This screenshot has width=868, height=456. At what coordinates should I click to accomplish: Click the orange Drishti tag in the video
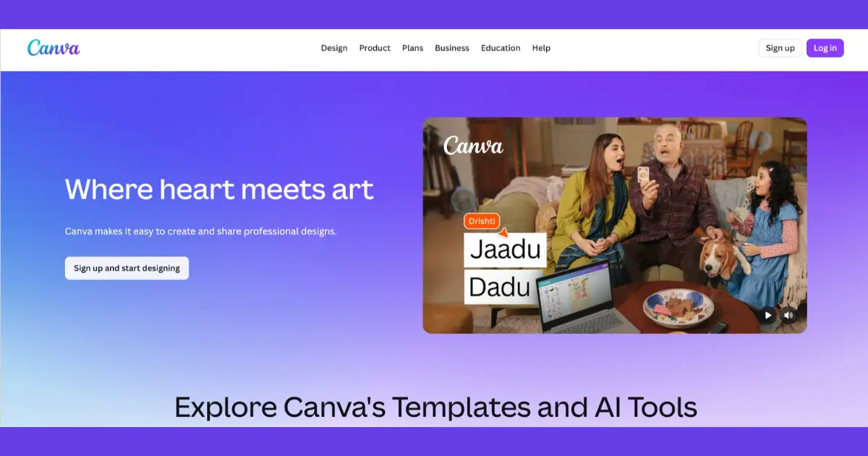(x=481, y=221)
